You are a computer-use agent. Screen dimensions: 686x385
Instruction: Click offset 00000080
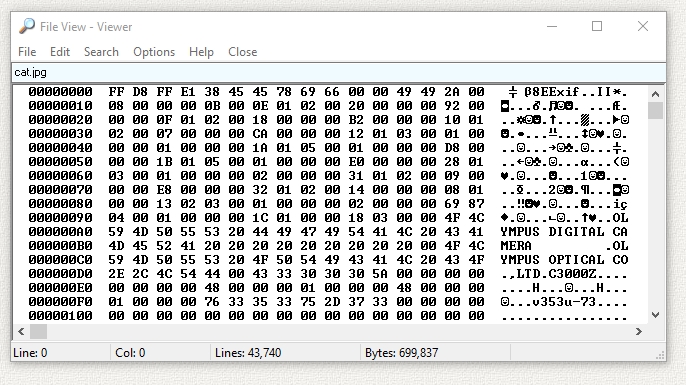click(x=60, y=204)
